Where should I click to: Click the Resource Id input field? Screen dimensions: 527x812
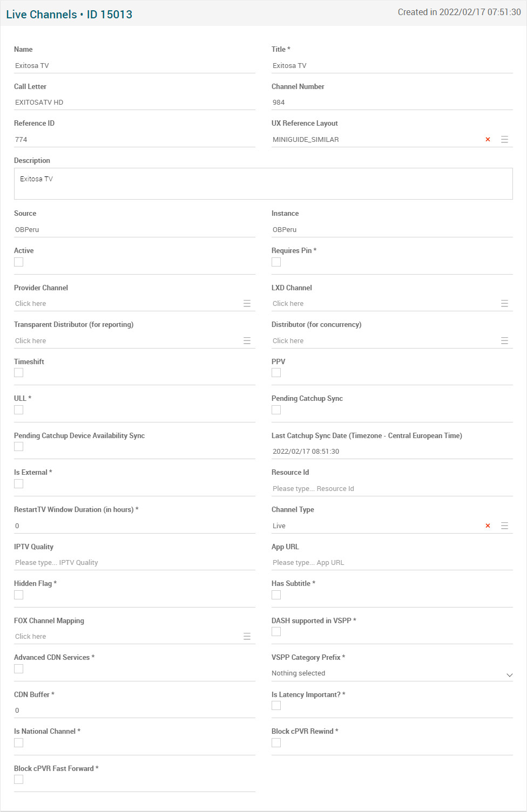[392, 489]
